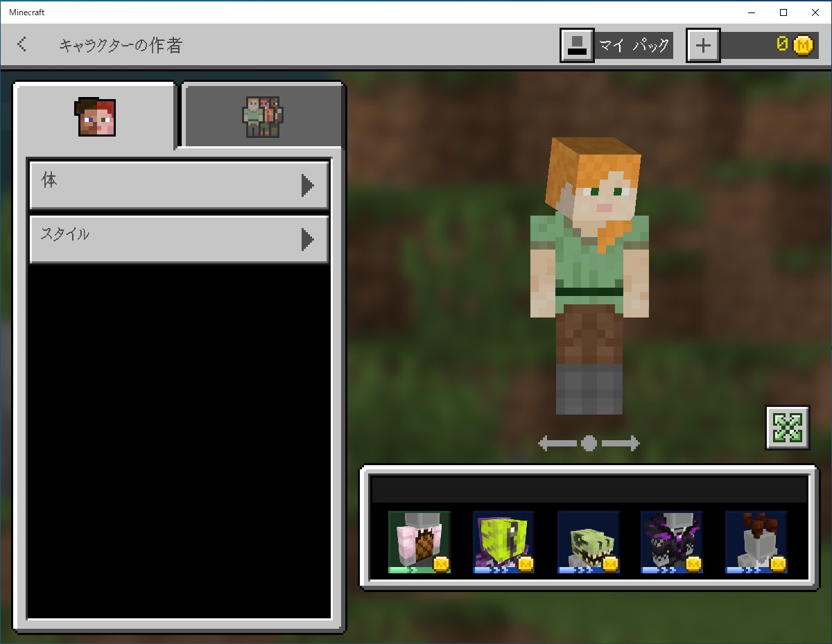832x644 pixels.
Task: Expand the スタイル category
Action: [x=179, y=239]
